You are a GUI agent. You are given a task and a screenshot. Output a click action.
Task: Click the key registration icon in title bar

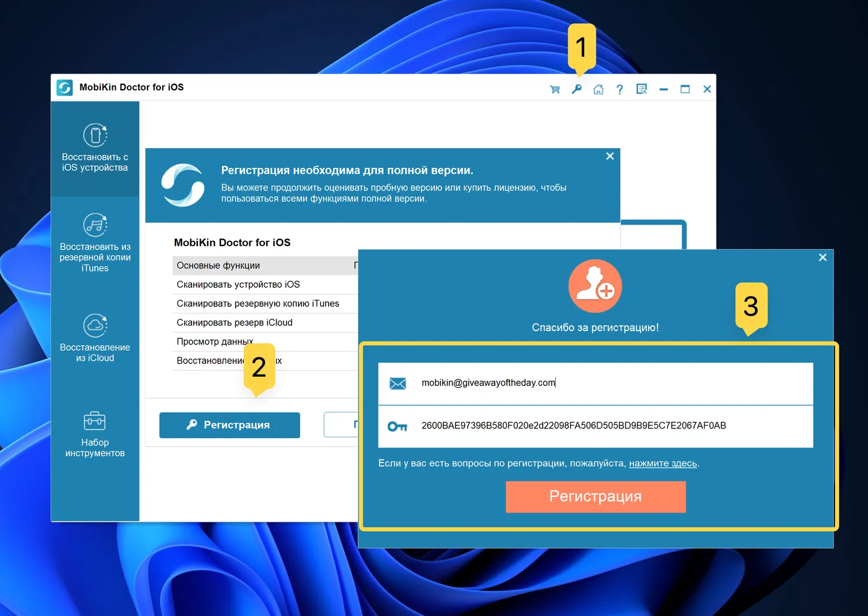[576, 89]
